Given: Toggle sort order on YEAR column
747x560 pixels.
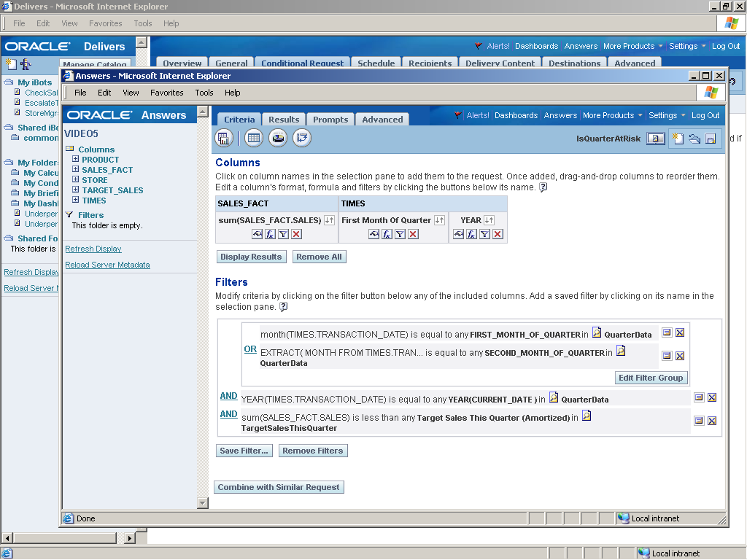Looking at the screenshot, I should point(489,220).
